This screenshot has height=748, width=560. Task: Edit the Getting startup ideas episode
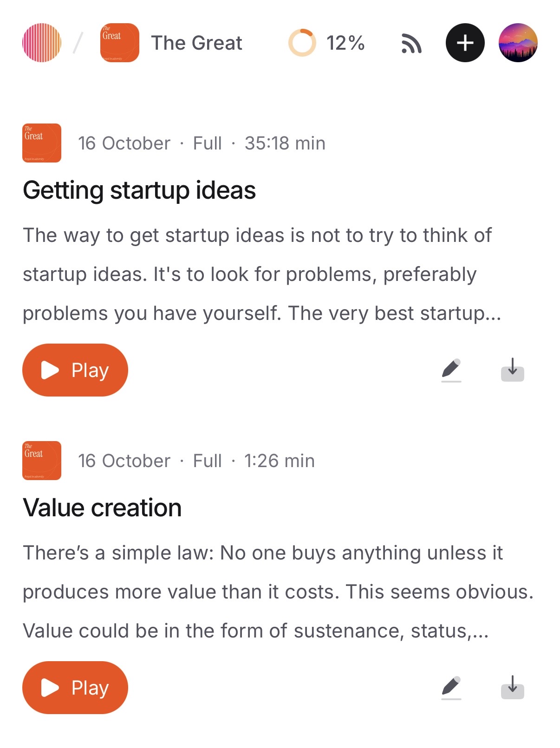tap(451, 370)
